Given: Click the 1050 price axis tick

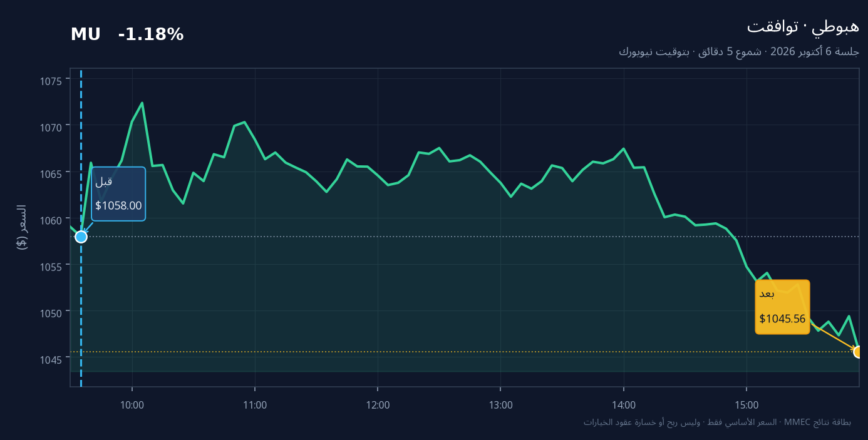Looking at the screenshot, I should click(x=51, y=312).
